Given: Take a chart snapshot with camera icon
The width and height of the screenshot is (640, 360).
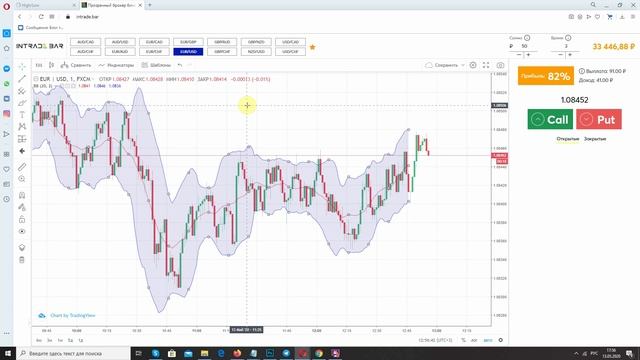Looking at the screenshot, I should 500,65.
